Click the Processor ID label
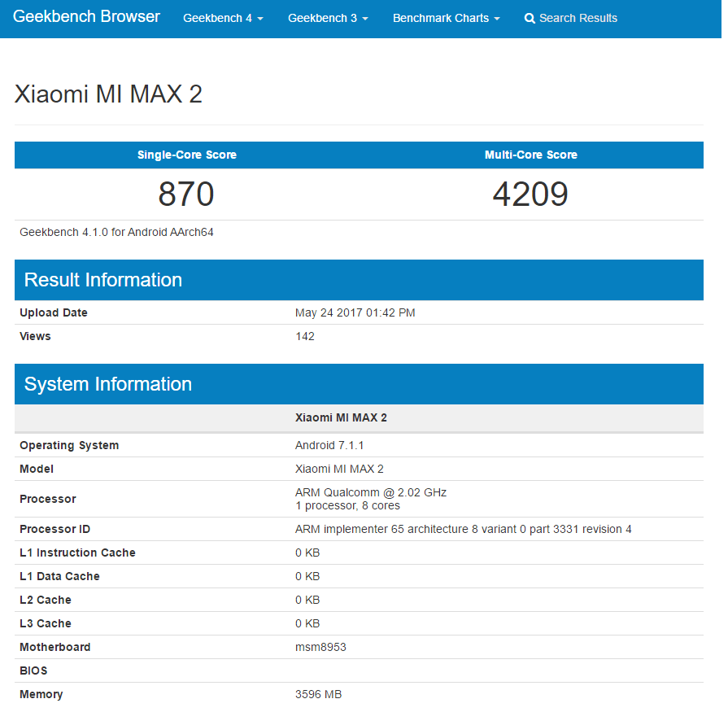This screenshot has height=712, width=728. 54,529
